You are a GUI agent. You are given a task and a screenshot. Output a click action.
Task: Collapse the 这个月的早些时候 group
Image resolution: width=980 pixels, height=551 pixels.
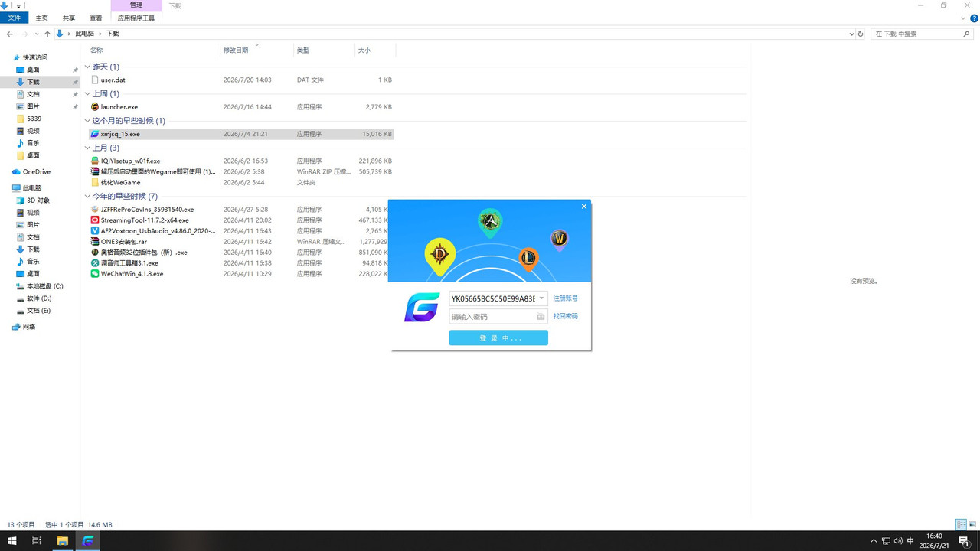click(x=87, y=120)
